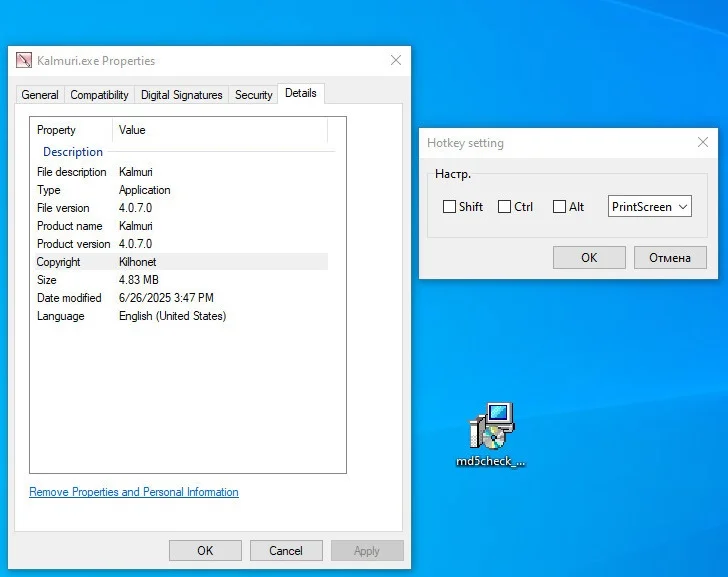
Task: Select the Details tab
Action: (301, 93)
